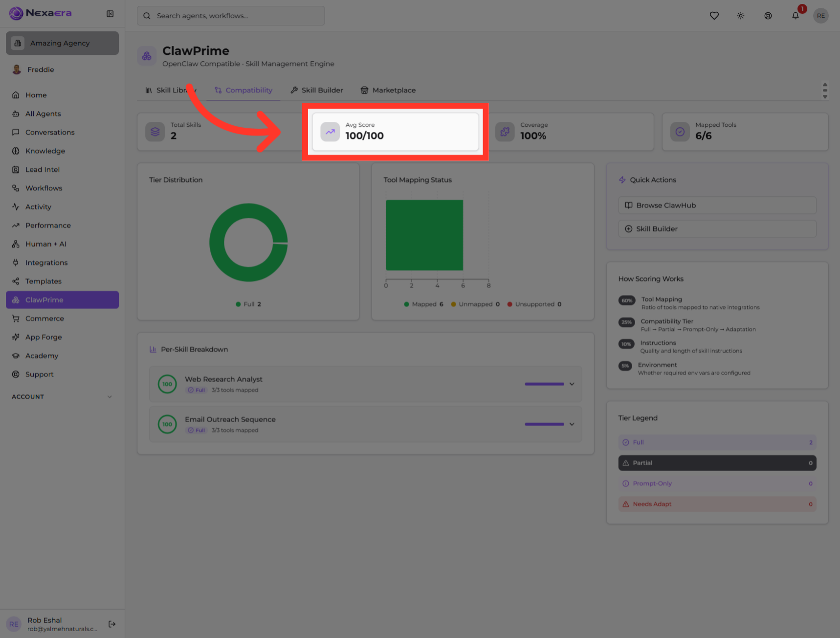Go to All Agents page
The image size is (840, 638).
pos(62,114)
